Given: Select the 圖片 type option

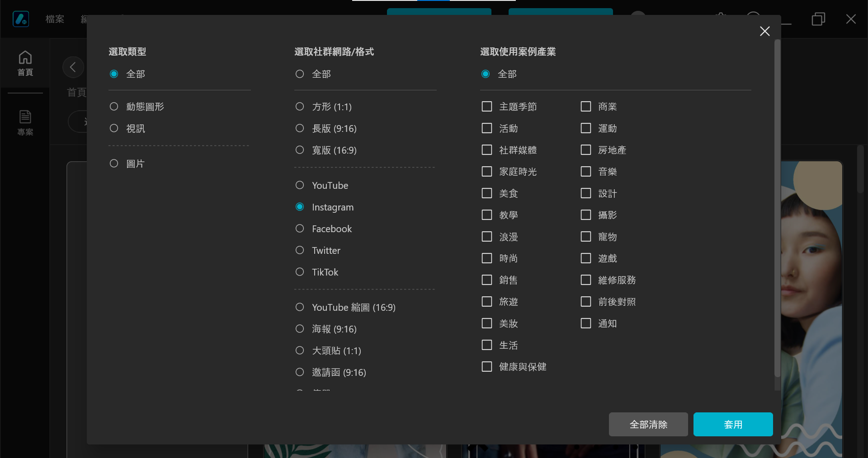Looking at the screenshot, I should tap(114, 164).
